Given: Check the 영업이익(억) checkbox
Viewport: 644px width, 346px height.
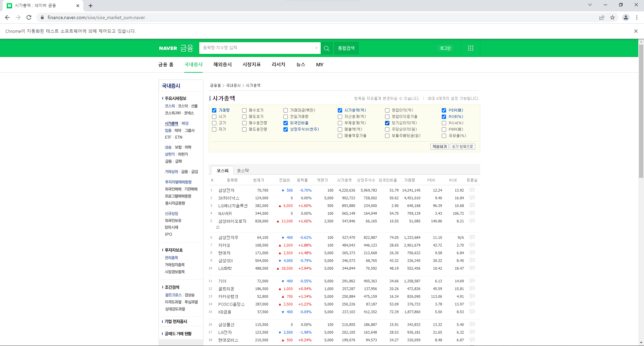Looking at the screenshot, I should (x=387, y=110).
